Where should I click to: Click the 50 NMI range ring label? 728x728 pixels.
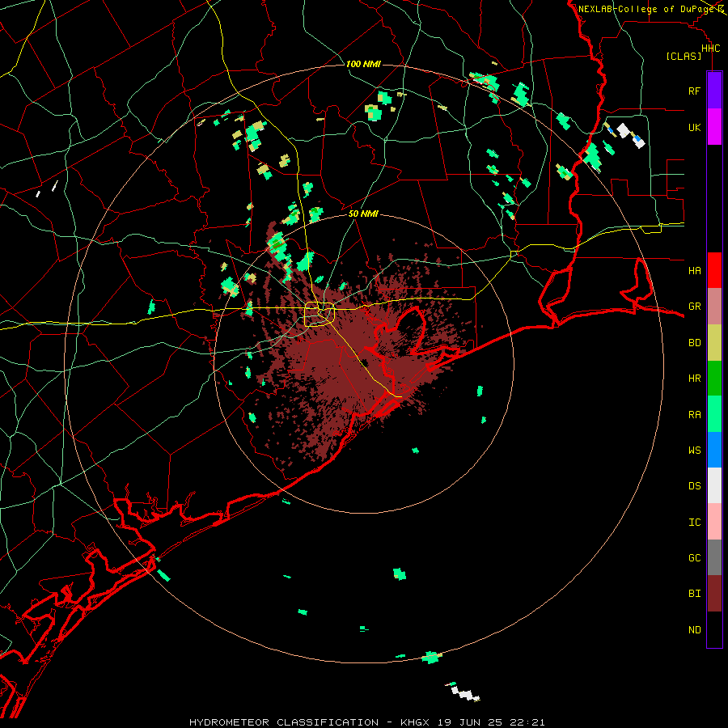363,214
